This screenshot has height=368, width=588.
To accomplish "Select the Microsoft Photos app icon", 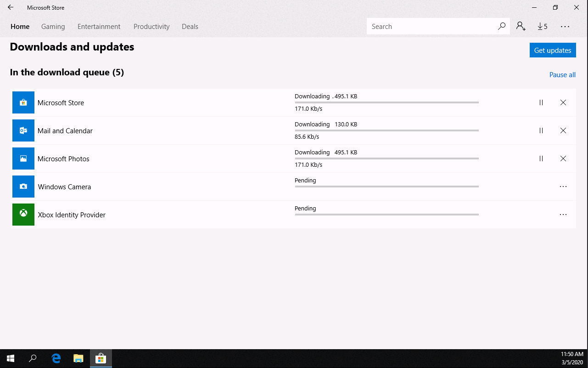I will pyautogui.click(x=23, y=159).
